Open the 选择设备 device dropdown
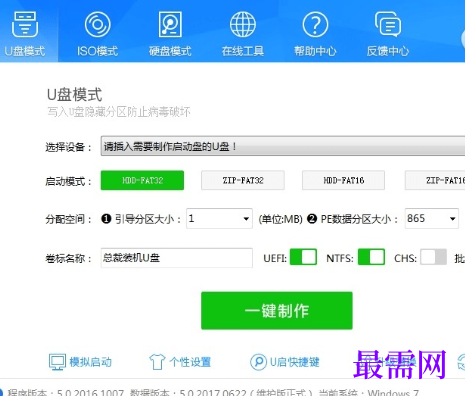This screenshot has width=465, height=396. [283, 146]
